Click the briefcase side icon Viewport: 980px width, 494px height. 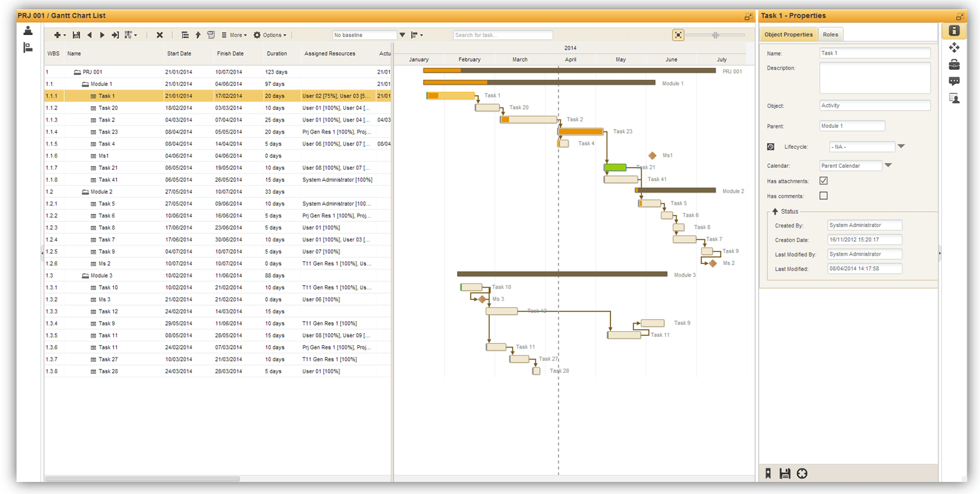tap(954, 64)
